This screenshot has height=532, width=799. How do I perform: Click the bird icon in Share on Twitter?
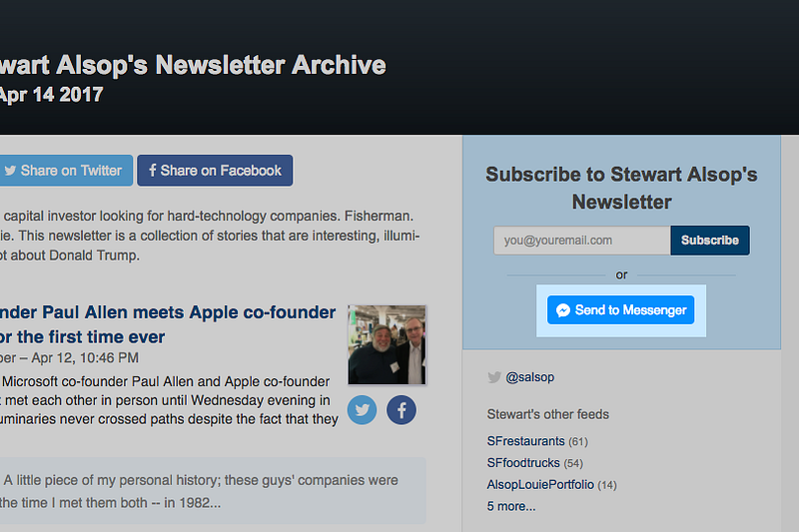[x=10, y=171]
